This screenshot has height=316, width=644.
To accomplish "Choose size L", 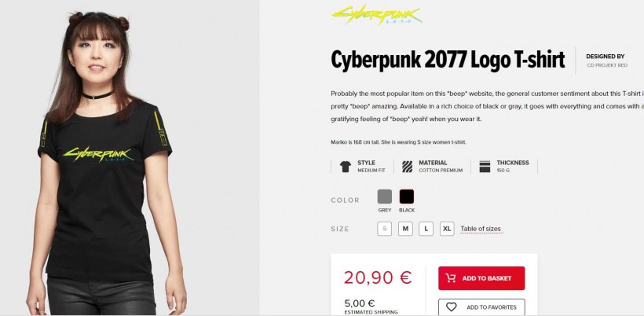I will pyautogui.click(x=426, y=229).
